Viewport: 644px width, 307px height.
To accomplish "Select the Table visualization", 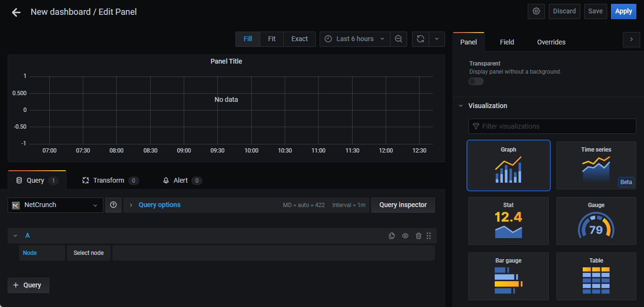I will (596, 276).
